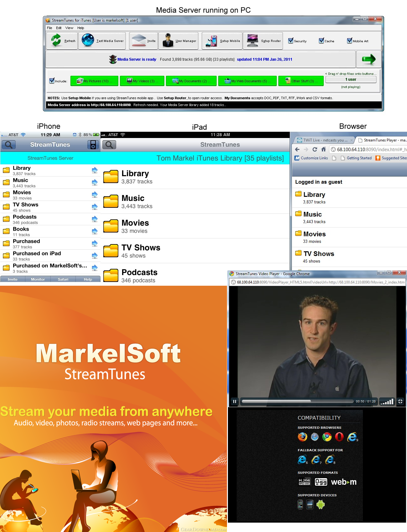Tap the iPhone search magnifier icon
This screenshot has height=532, width=407.
pyautogui.click(x=9, y=145)
